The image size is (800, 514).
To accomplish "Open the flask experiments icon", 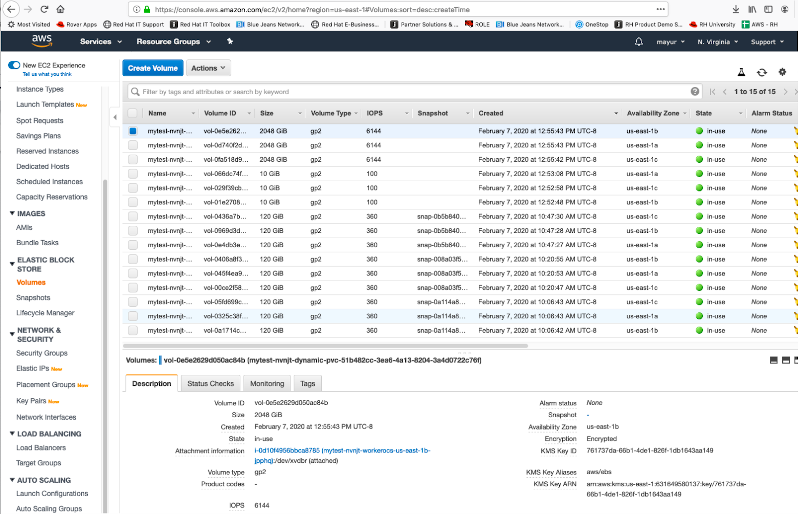I will (x=741, y=72).
